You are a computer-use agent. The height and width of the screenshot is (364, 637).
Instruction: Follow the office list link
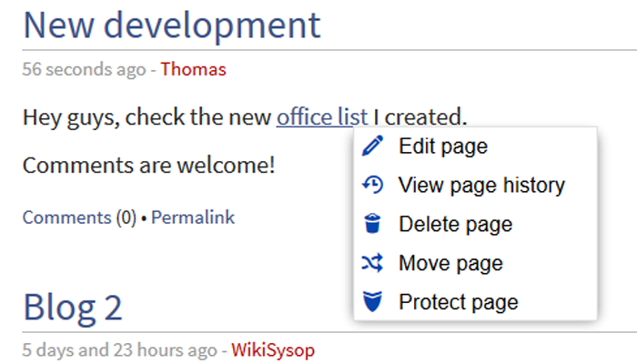tap(322, 116)
